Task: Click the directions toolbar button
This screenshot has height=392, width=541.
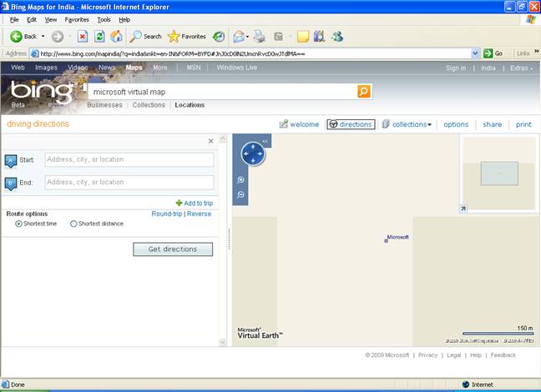Action: coord(351,124)
